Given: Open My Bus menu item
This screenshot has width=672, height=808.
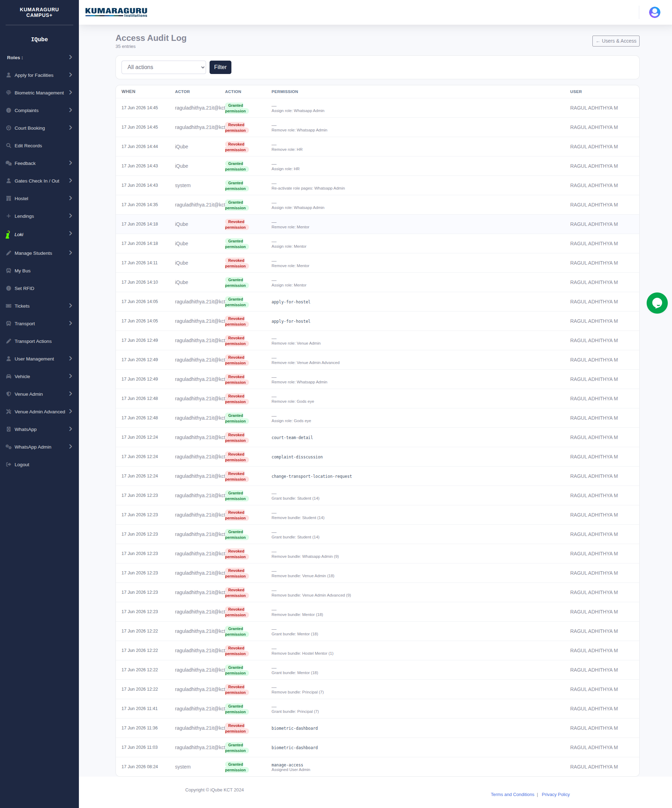Looking at the screenshot, I should 39,271.
